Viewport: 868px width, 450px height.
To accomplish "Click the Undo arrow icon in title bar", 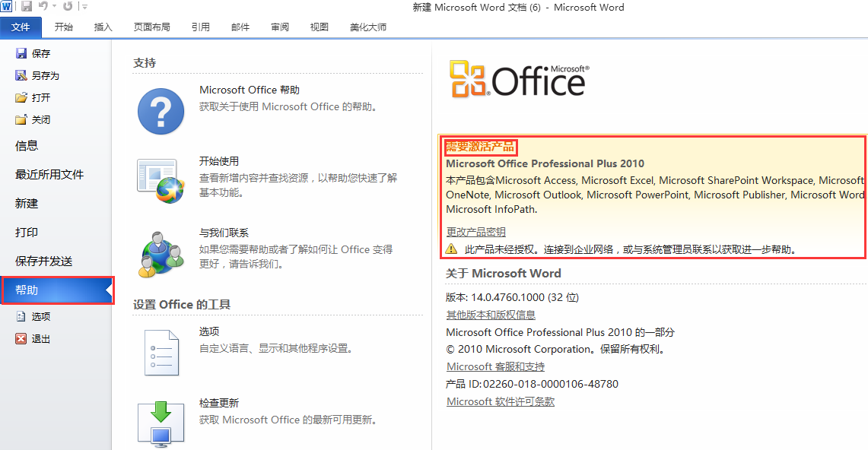I will tap(43, 7).
